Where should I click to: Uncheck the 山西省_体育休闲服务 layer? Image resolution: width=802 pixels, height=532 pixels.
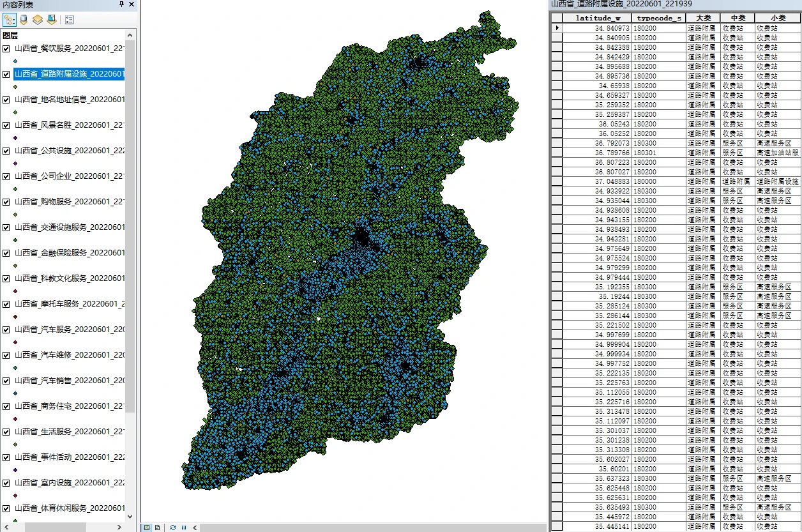6,508
